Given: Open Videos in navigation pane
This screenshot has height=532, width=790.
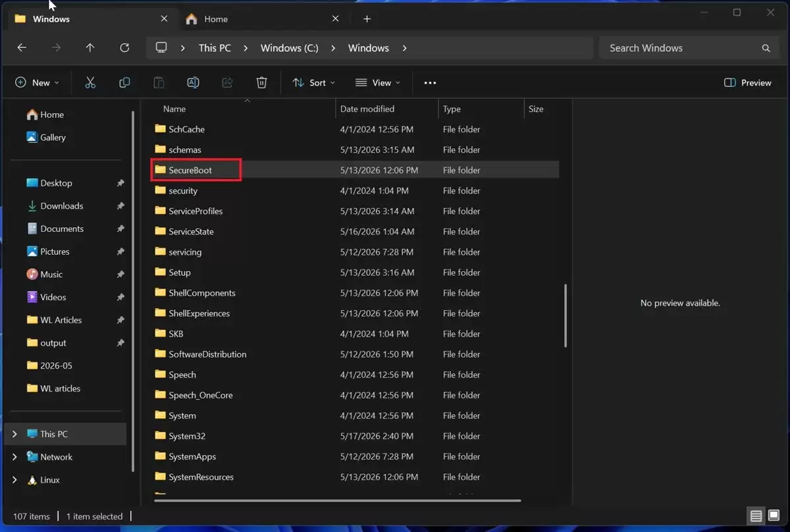Looking at the screenshot, I should (x=46, y=297).
